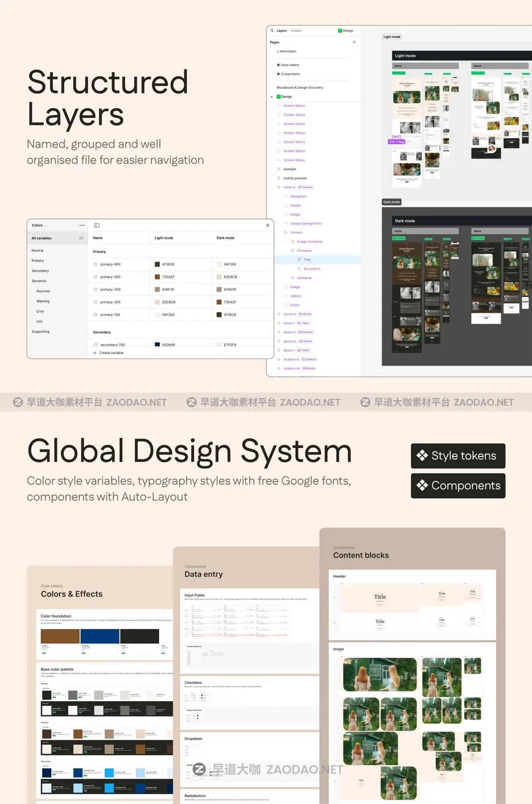This screenshot has width=532, height=804.
Task: Switch to the Layers tab
Action: (282, 31)
